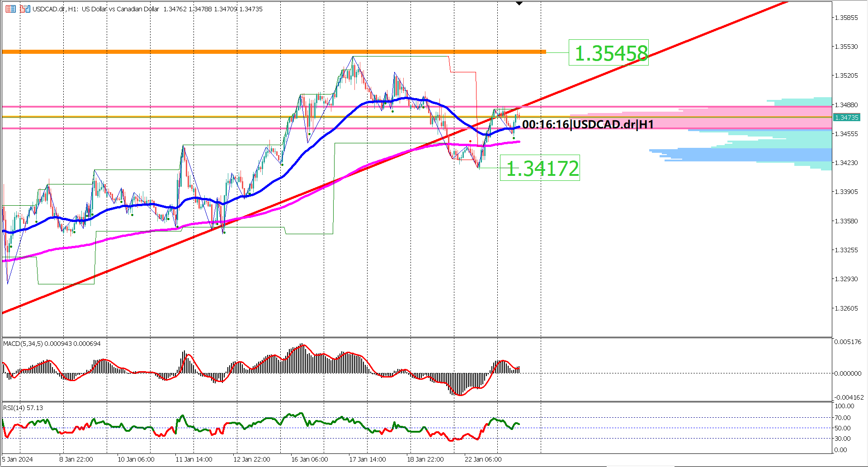Click the green 1.34172 support price label

coord(541,169)
